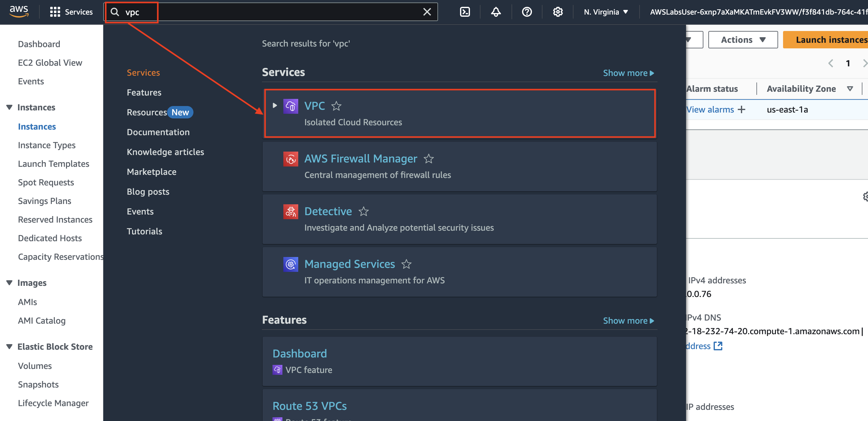Clear the search with the X icon
The image size is (868, 421).
427,12
